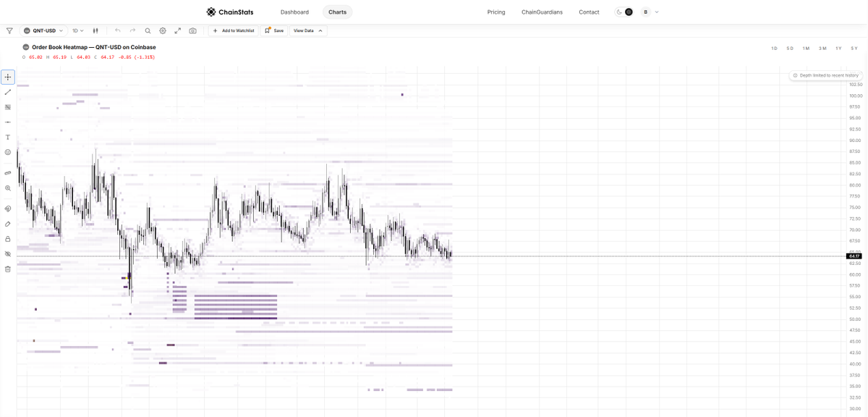The image size is (868, 417).
Task: Delete drawings with trash icon
Action: pyautogui.click(x=8, y=269)
